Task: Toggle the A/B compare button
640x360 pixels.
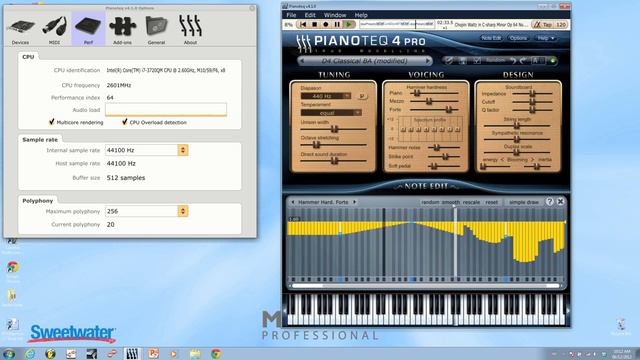Action: click(538, 61)
